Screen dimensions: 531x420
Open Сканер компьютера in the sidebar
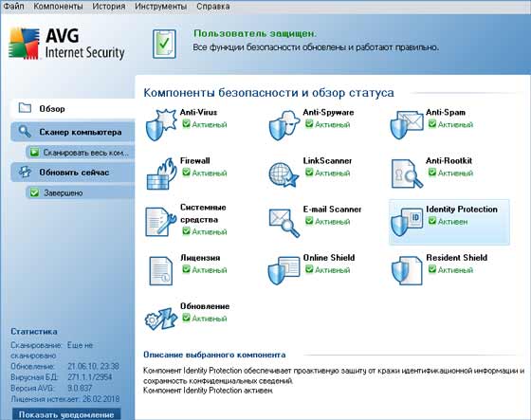(x=72, y=132)
